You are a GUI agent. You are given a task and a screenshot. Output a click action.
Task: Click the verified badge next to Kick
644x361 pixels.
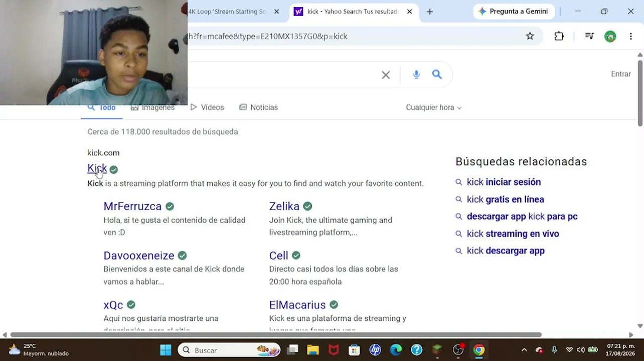click(114, 169)
